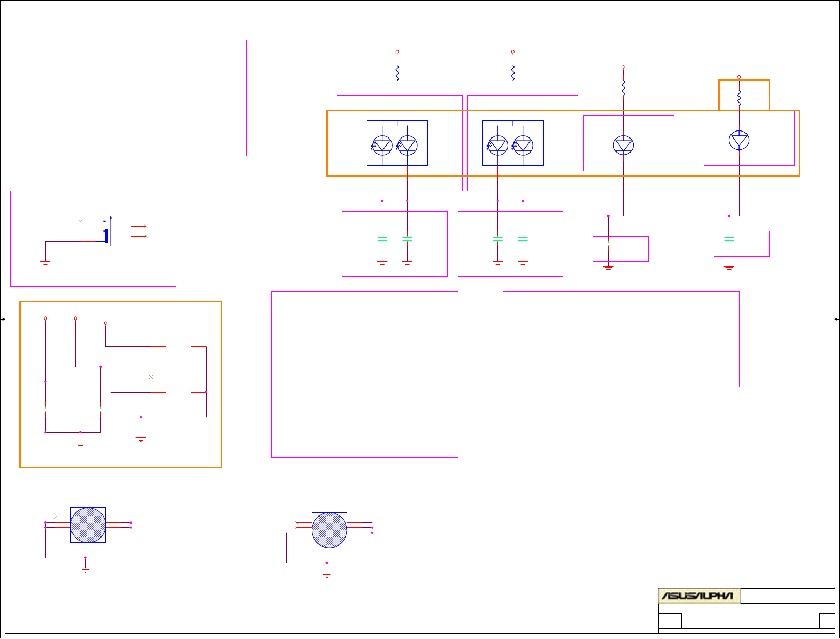
Task: Select the transistor switch symbol on the left
Action: (113, 231)
